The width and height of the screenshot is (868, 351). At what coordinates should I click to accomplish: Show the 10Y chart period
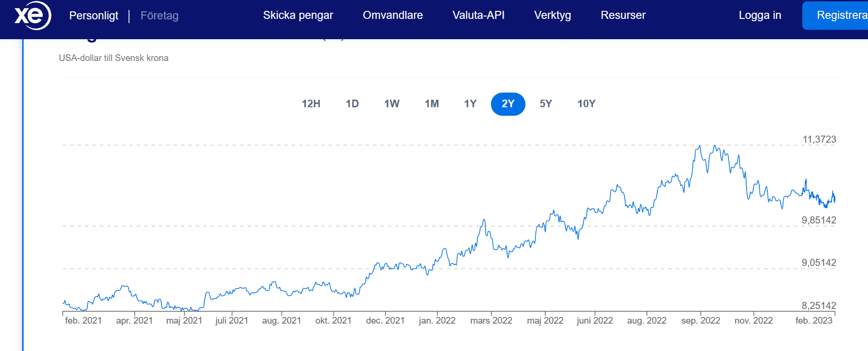(586, 104)
